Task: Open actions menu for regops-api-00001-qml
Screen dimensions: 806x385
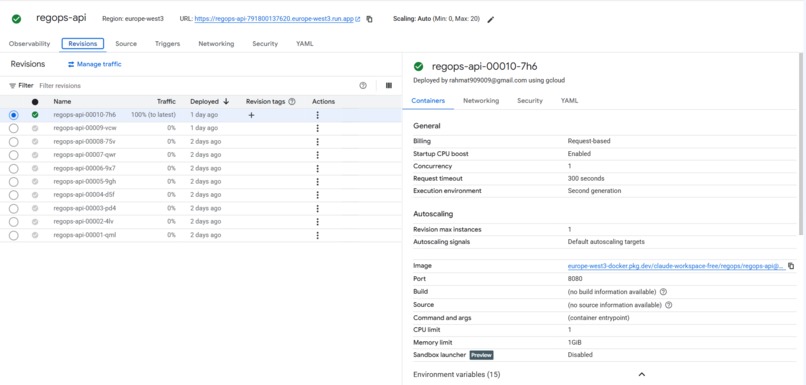Action: [317, 235]
